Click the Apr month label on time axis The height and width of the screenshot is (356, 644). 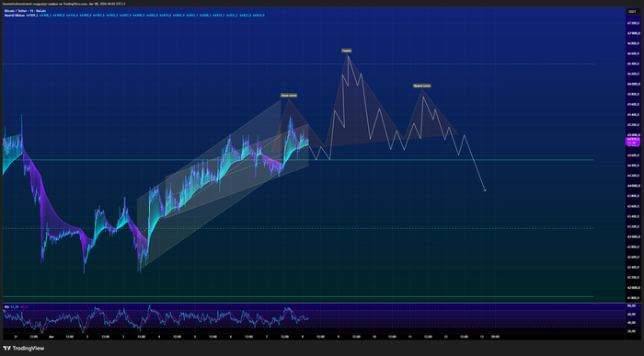[52, 337]
